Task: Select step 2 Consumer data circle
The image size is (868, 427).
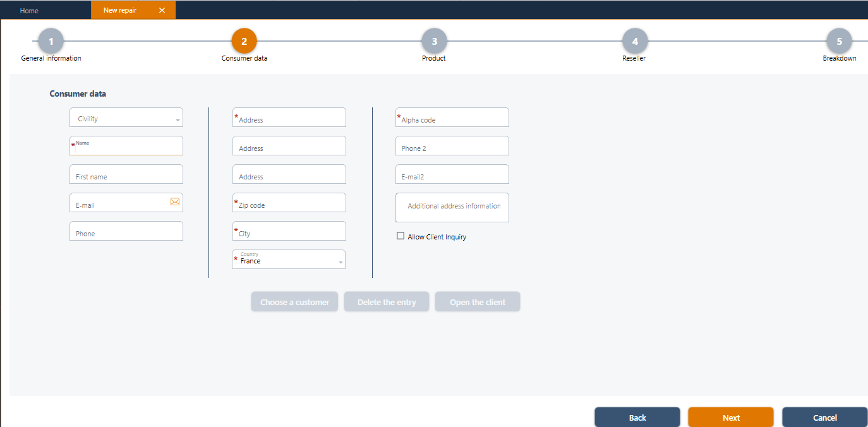Action: (x=244, y=42)
